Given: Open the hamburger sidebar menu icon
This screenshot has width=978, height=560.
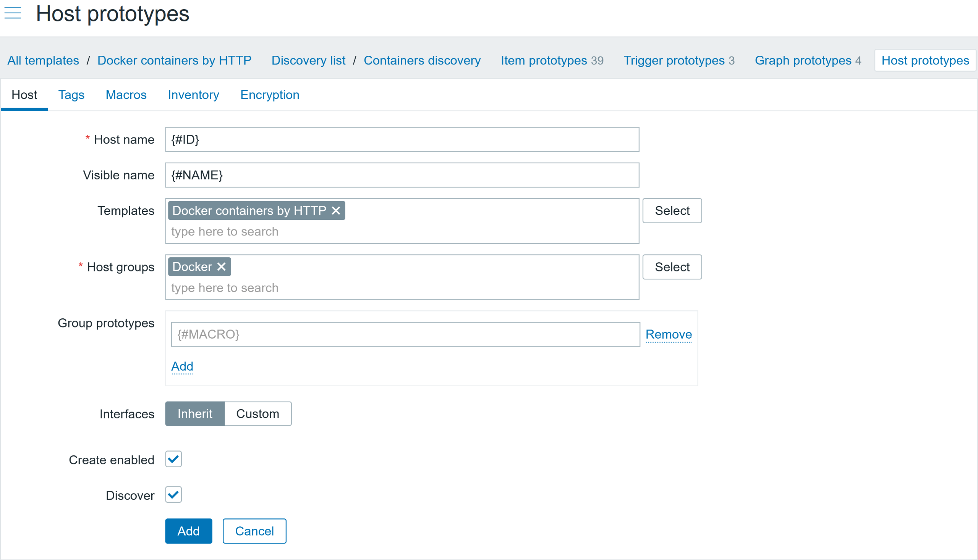Looking at the screenshot, I should coord(13,13).
